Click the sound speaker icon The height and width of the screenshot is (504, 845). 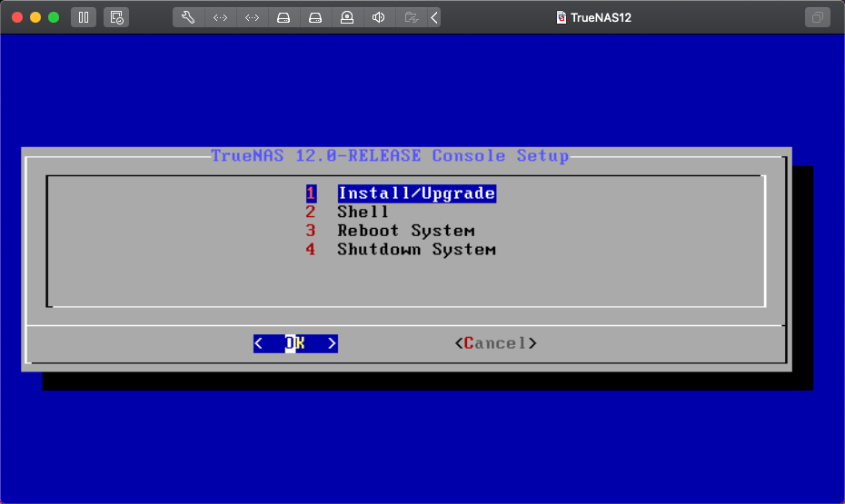coord(379,17)
